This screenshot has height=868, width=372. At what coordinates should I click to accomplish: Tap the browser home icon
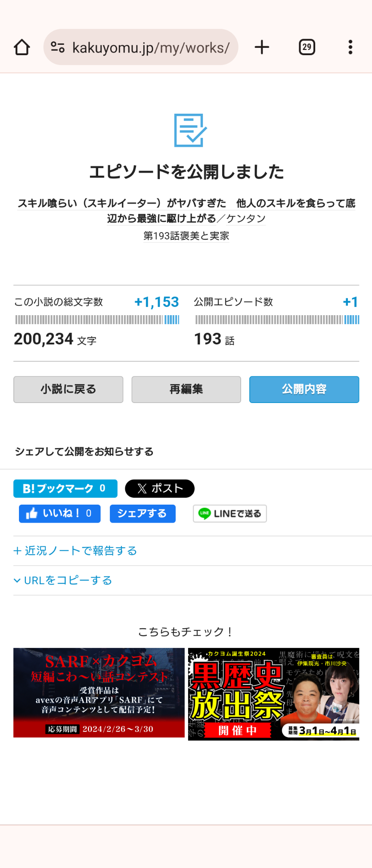pos(22,47)
